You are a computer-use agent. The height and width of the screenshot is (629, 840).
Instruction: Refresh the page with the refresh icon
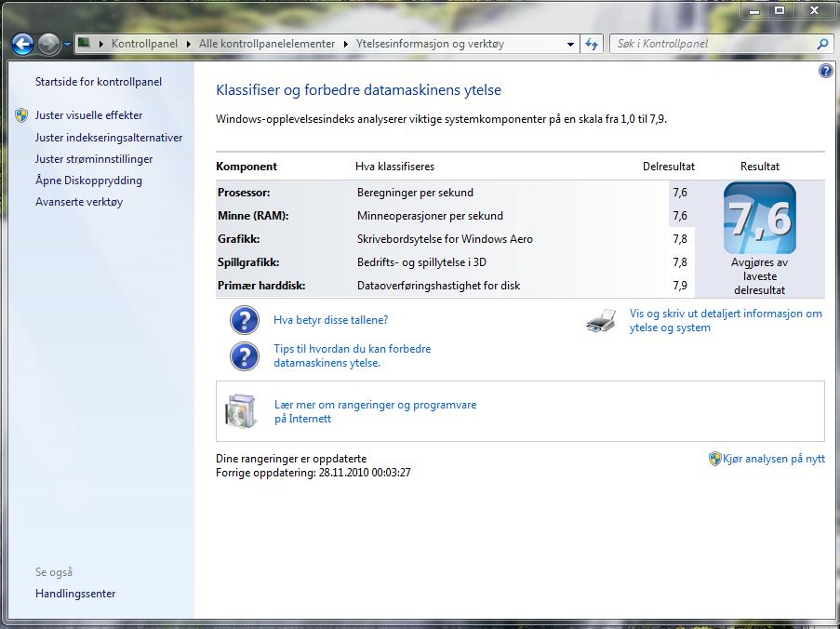592,44
